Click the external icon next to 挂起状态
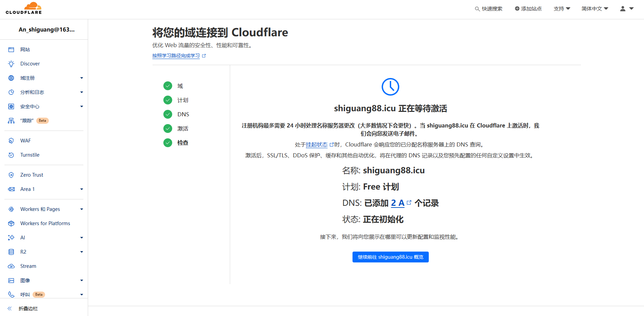 (x=331, y=144)
